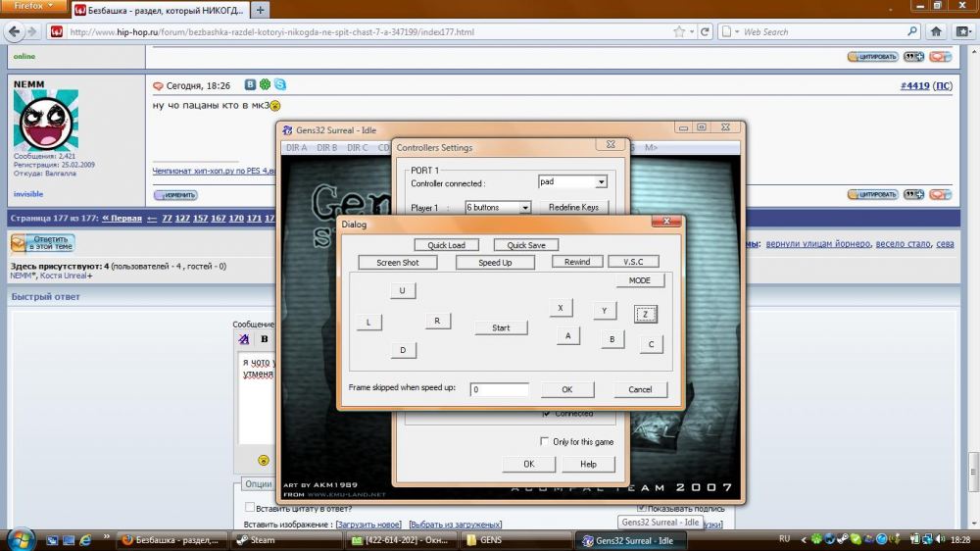Click the Цитировать button under NEMM's post

pyautogui.click(x=872, y=194)
